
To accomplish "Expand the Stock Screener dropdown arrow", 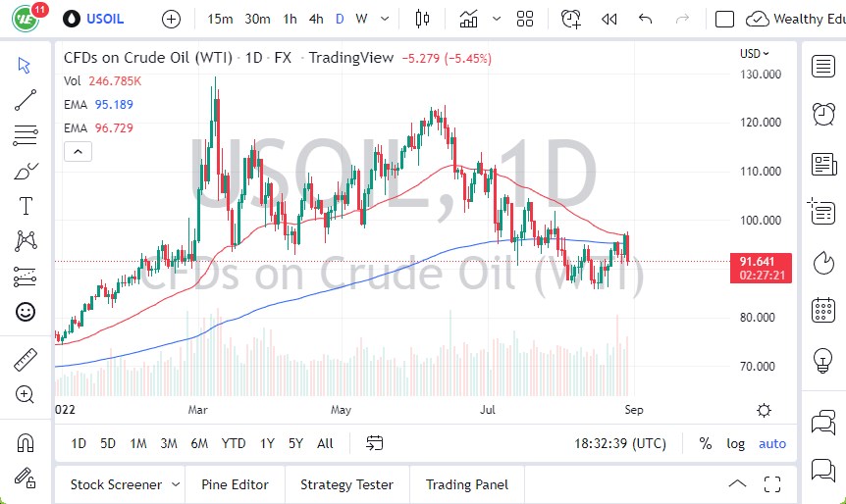I will click(x=176, y=484).
